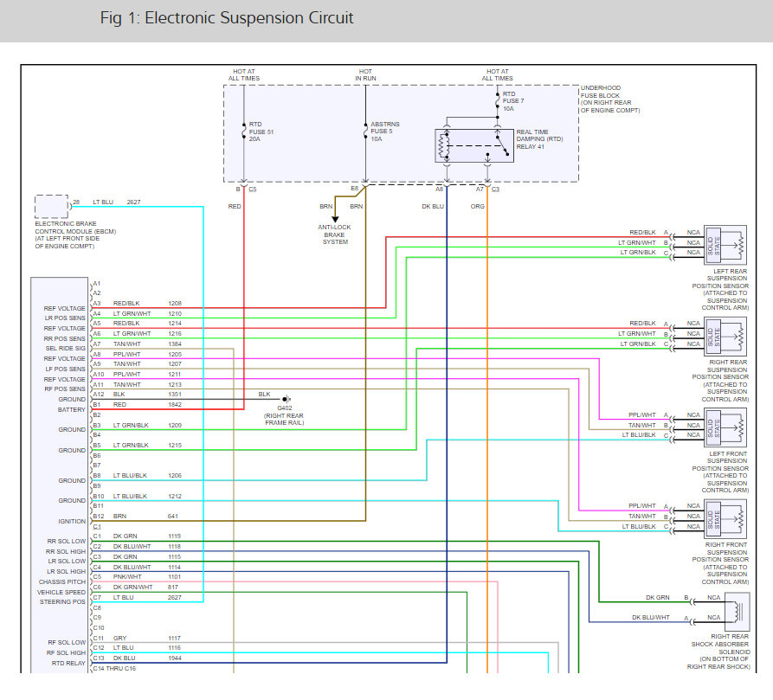The height and width of the screenshot is (700, 773).
Task: Click the RTD Relay 41 symbol
Action: pyautogui.click(x=474, y=146)
